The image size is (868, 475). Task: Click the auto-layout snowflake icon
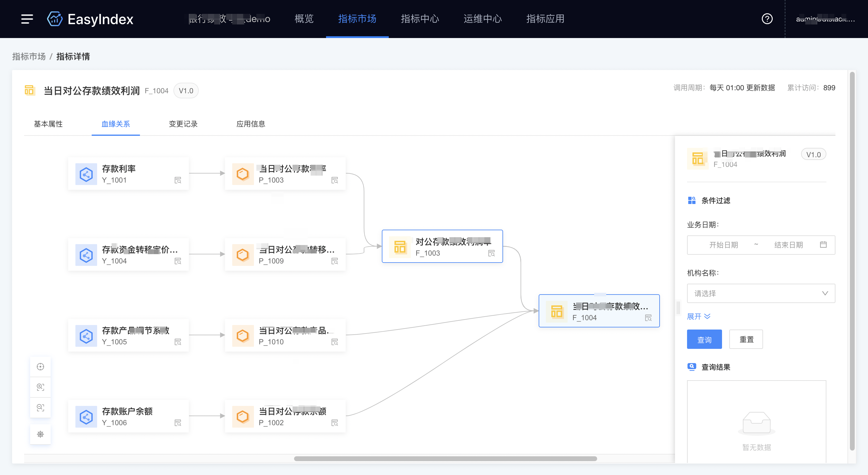(40, 434)
